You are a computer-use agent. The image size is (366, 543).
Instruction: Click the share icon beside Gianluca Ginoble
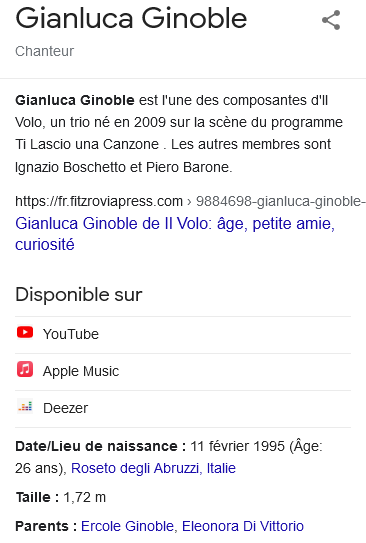[331, 20]
